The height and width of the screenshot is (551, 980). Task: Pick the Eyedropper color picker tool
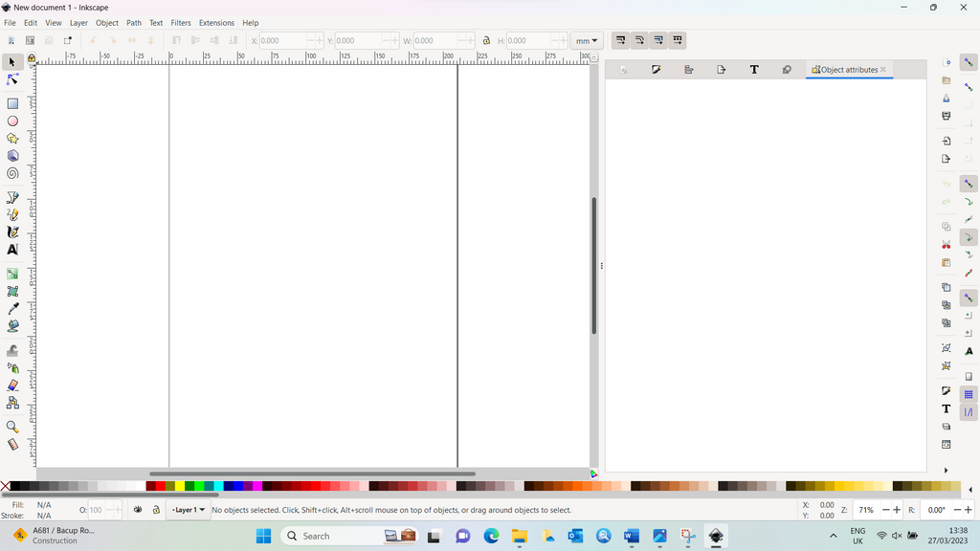coord(12,309)
